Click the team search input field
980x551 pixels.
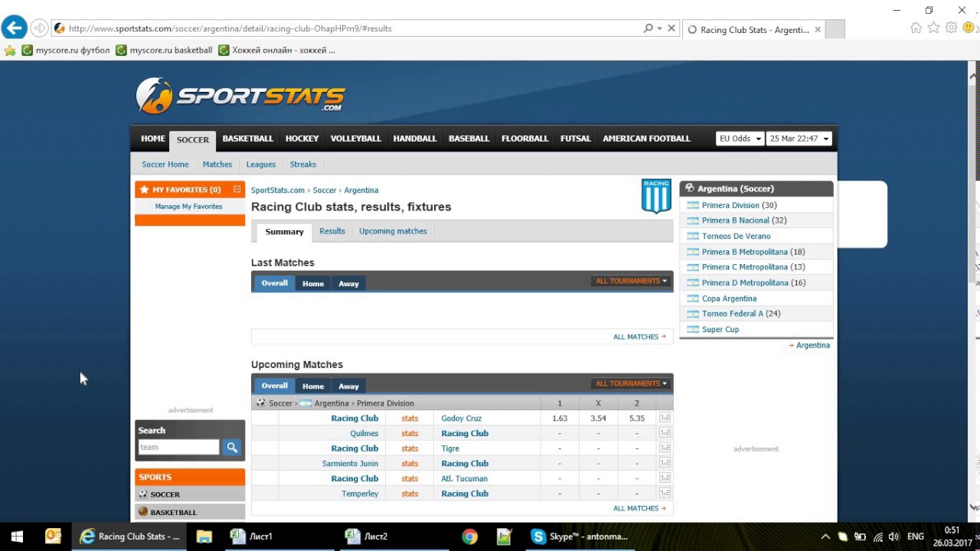(x=179, y=447)
